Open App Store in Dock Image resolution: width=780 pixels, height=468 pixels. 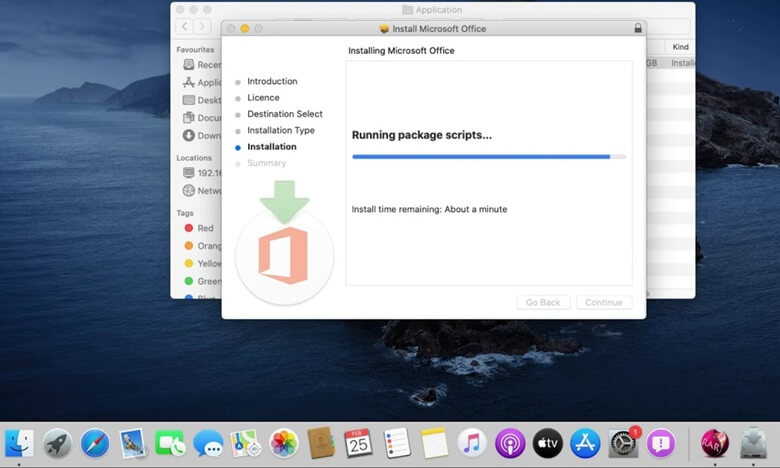585,443
